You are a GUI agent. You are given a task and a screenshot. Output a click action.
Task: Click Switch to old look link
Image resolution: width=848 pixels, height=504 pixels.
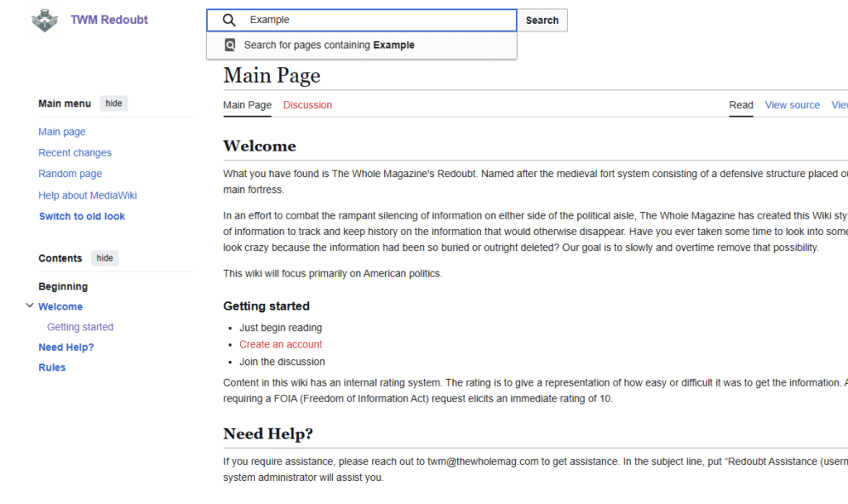[82, 217]
